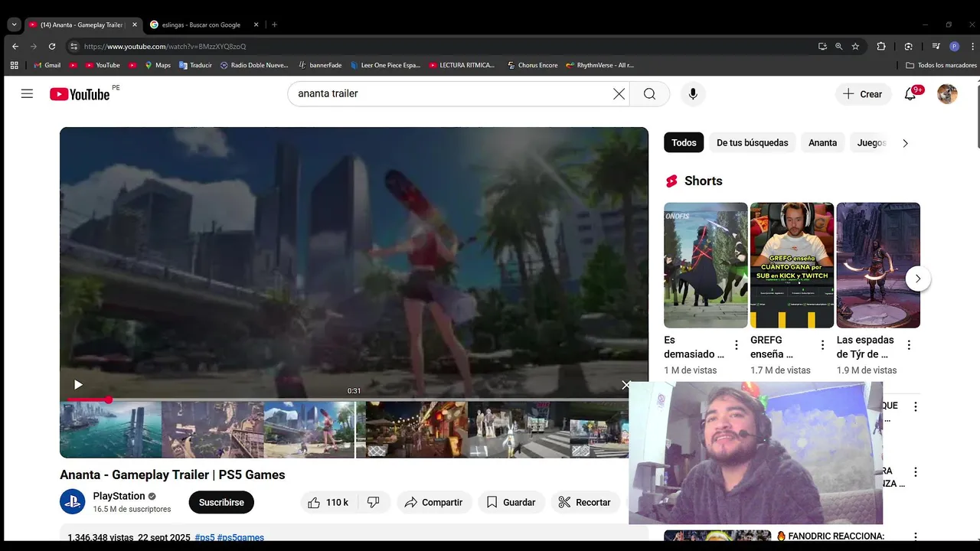Open the #ps5games hashtag link
This screenshot has width=980, height=551.
[x=240, y=537]
